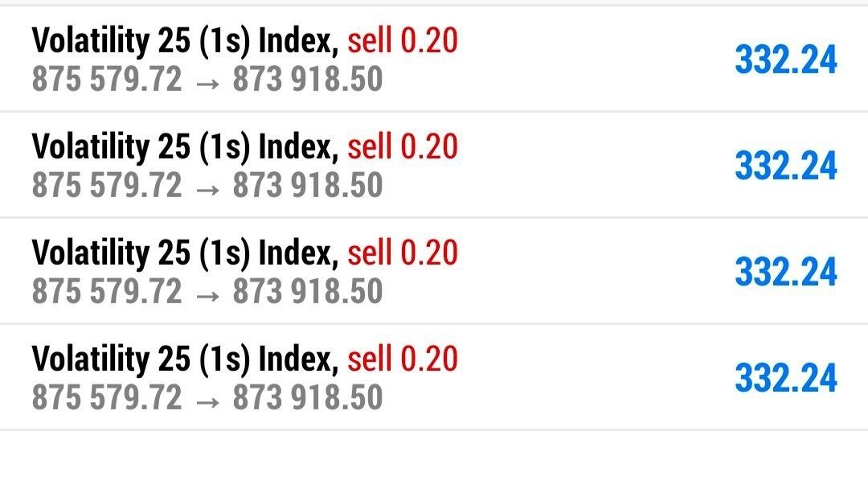Click open price 875 579.72 in fourth row
868x489 pixels.
[x=107, y=398]
